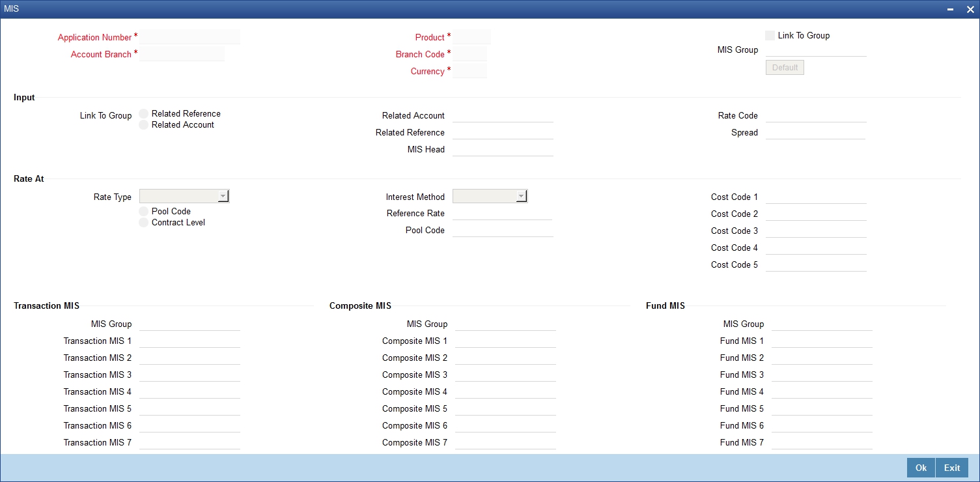Click the Transaction MIS 6 field
980x482 pixels.
(x=189, y=425)
